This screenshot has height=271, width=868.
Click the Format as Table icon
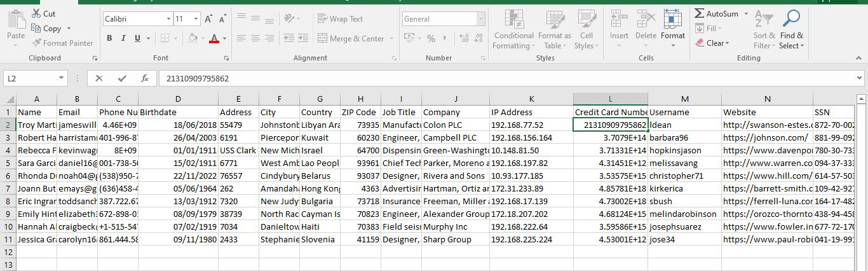coord(554,29)
